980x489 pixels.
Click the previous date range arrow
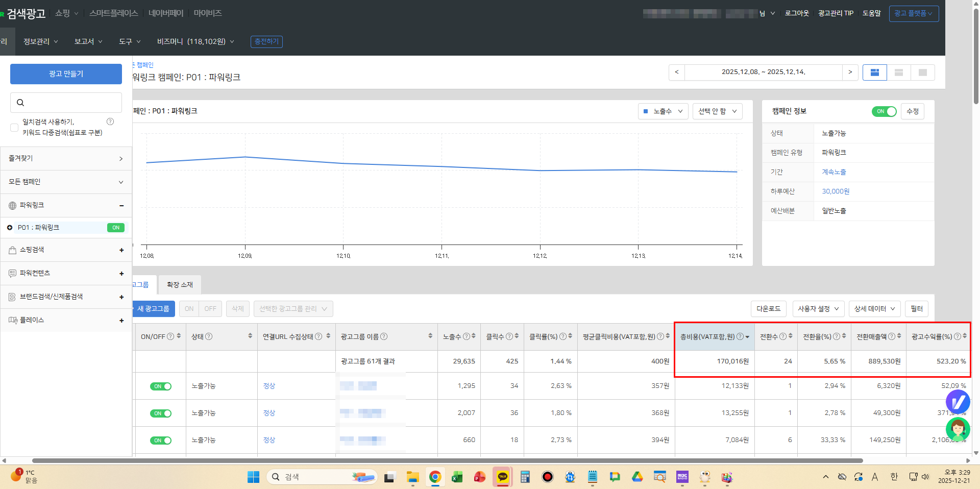tap(677, 72)
